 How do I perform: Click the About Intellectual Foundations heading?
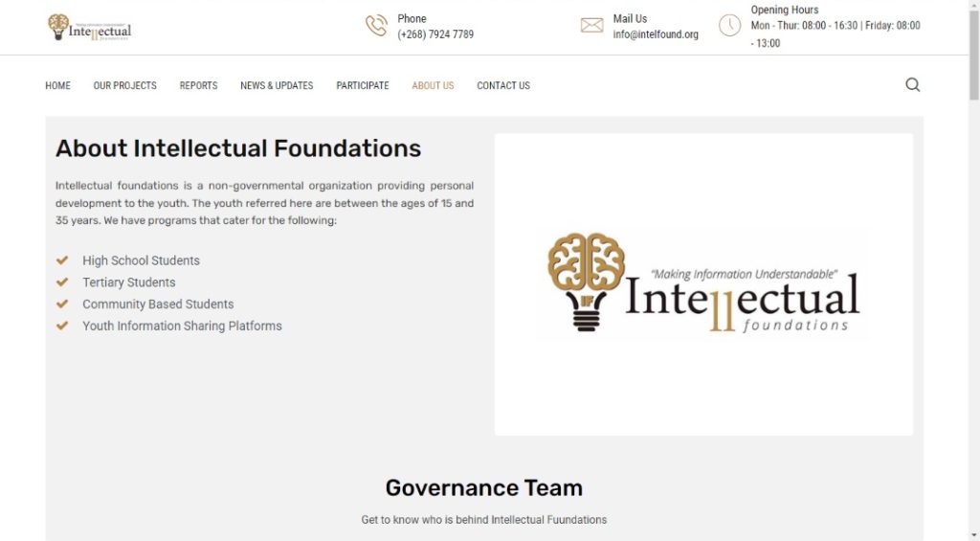tap(238, 148)
